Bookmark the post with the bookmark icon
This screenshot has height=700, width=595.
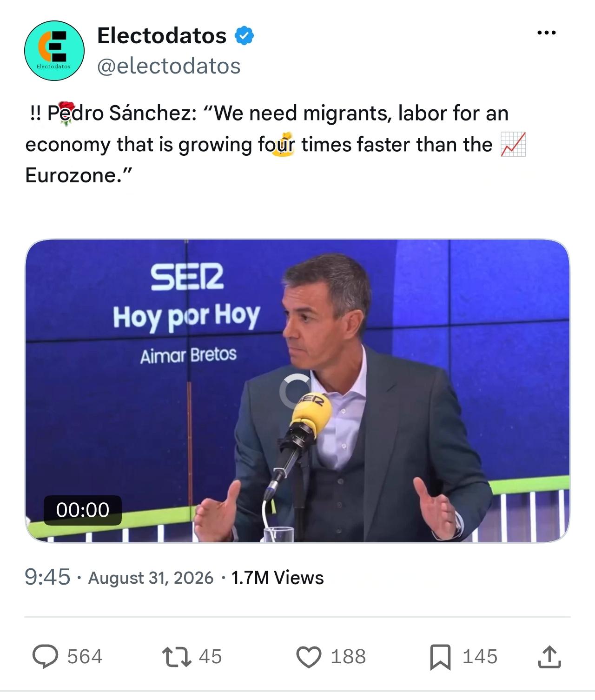click(440, 657)
